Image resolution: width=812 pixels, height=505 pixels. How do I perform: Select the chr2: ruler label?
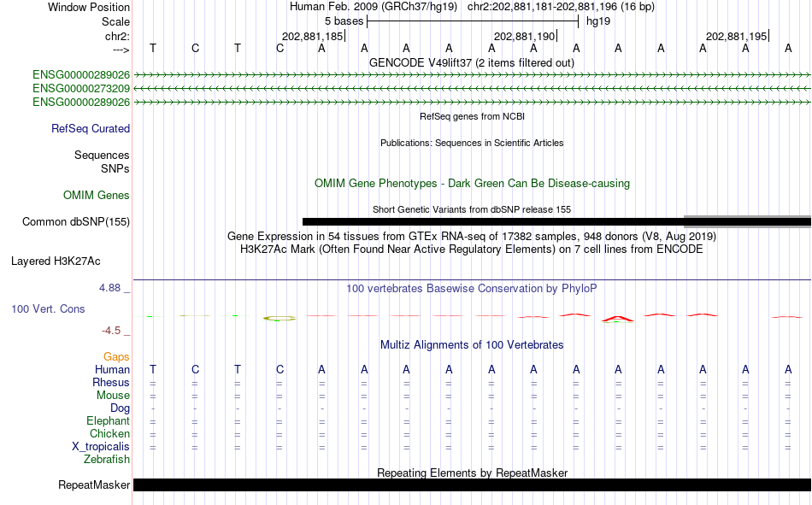click(117, 36)
